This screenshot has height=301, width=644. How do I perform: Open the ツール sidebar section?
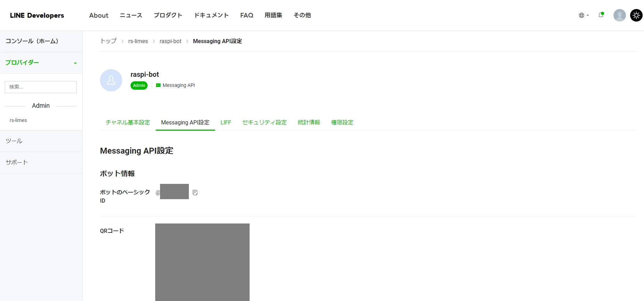click(41, 141)
